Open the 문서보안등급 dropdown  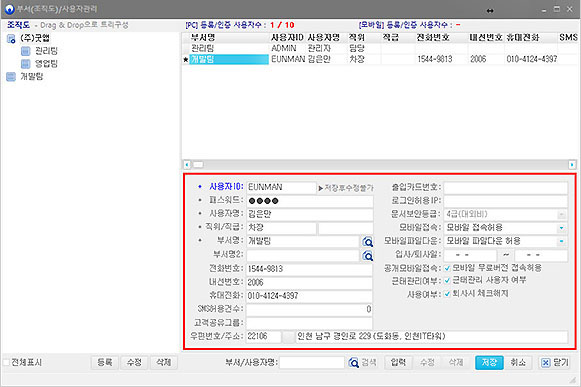[x=562, y=214]
